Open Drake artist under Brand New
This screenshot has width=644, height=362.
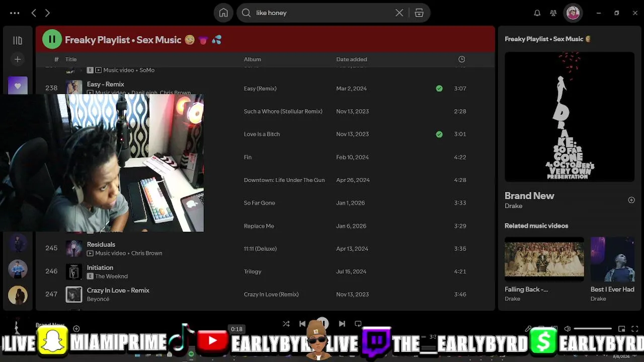point(513,206)
